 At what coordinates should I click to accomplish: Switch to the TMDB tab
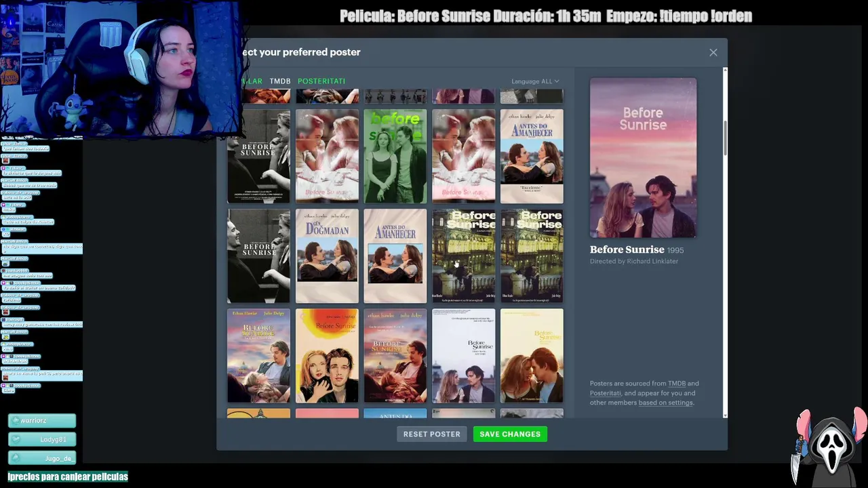click(280, 81)
